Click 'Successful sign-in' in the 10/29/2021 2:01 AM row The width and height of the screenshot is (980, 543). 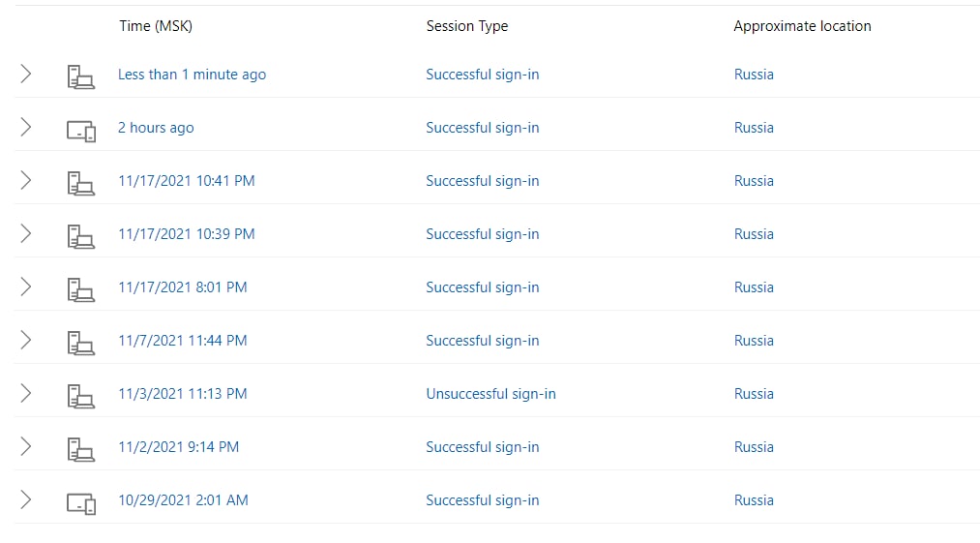click(x=483, y=499)
